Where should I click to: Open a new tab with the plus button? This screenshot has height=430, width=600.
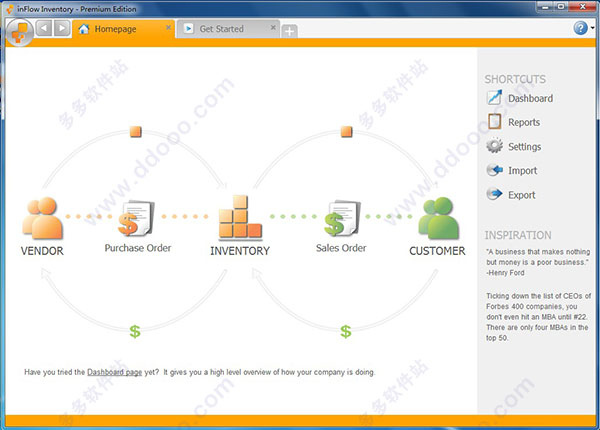289,31
